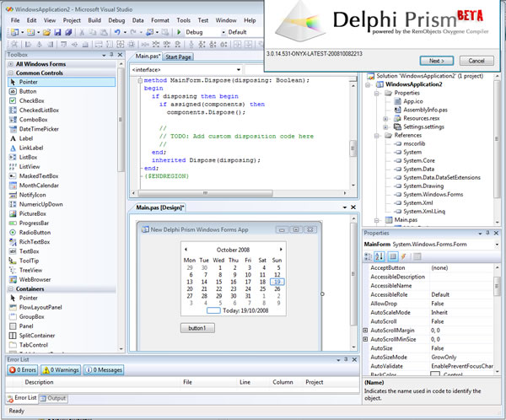Toggle auto-hide pin on the Error List panel

click(x=346, y=359)
